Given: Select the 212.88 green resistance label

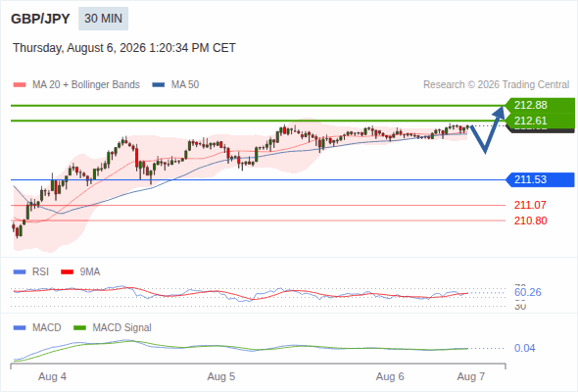Looking at the screenshot, I should tap(540, 105).
